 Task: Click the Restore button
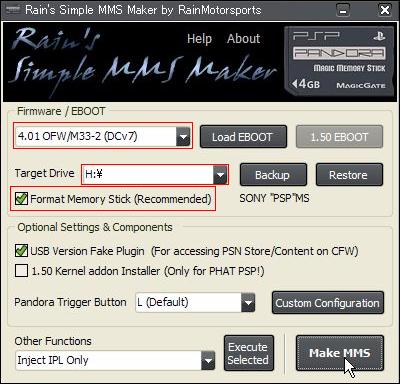(x=349, y=174)
